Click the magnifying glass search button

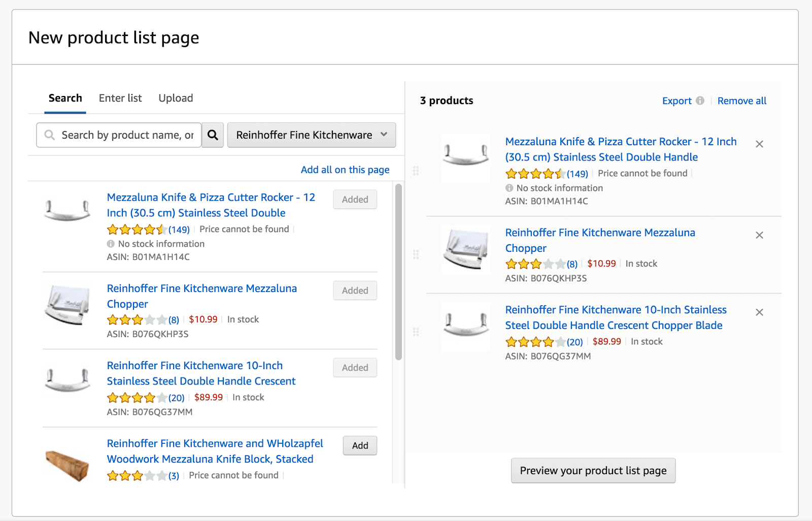click(213, 135)
